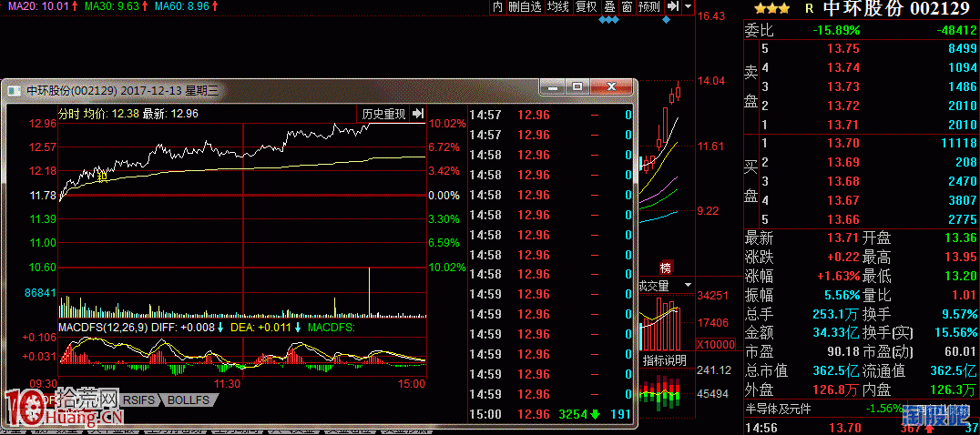The image size is (980, 435).
Task: Click the 内盘 126.3万 value
Action: (954, 390)
